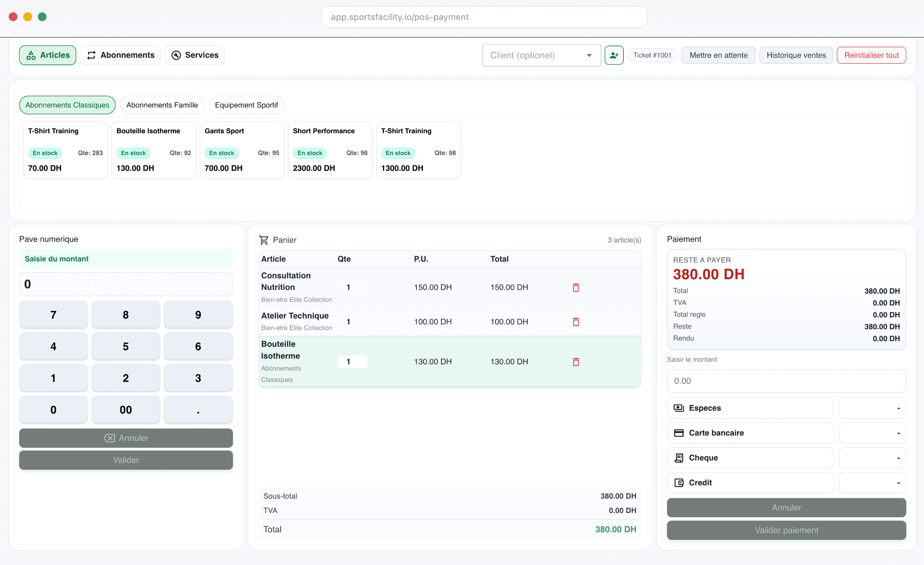The image size is (924, 565).
Task: Click the Mettre en attente button
Action: point(718,55)
